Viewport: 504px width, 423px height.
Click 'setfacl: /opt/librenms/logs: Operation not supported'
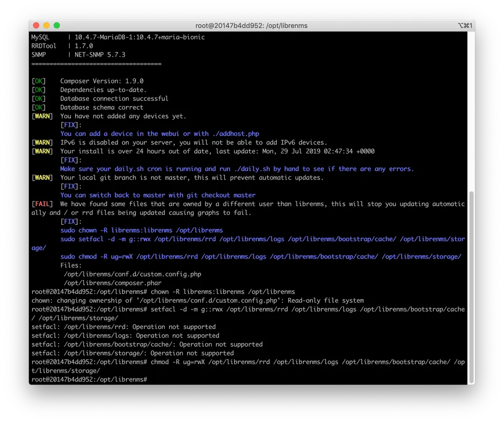pos(125,335)
